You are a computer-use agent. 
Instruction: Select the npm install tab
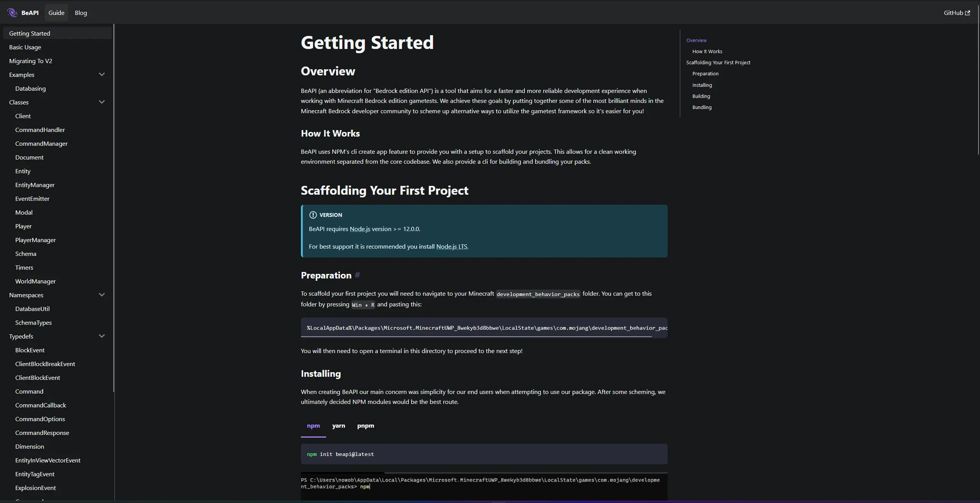(313, 426)
